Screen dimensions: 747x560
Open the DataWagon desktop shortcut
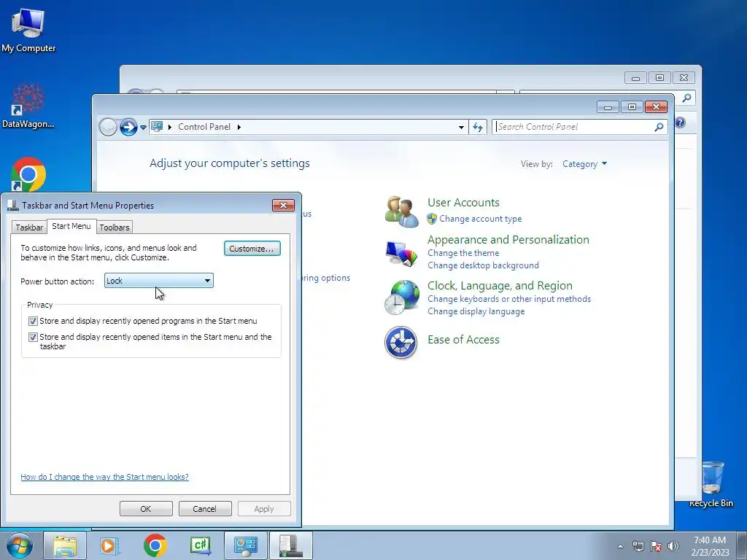(28, 106)
